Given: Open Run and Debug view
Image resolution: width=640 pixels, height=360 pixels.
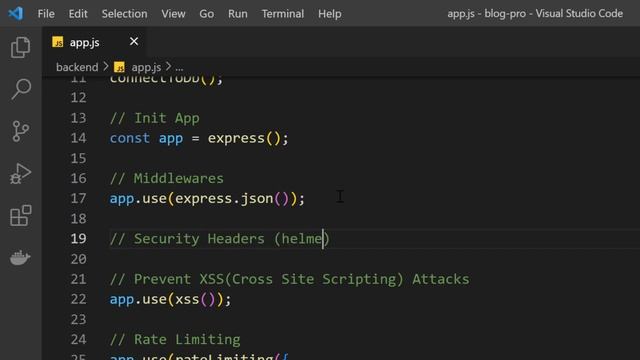Looking at the screenshot, I should coord(20,173).
